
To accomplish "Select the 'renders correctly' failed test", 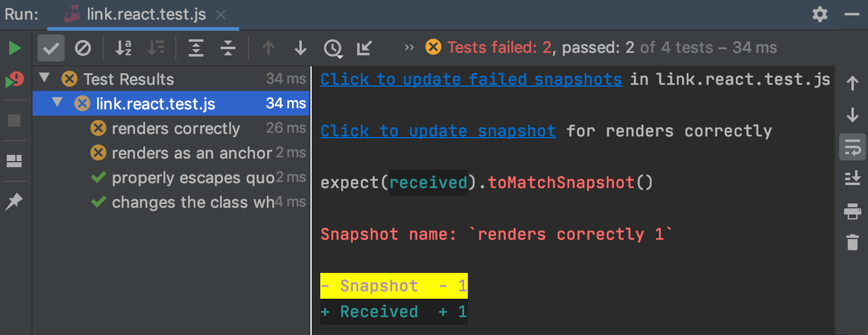I will click(x=176, y=128).
